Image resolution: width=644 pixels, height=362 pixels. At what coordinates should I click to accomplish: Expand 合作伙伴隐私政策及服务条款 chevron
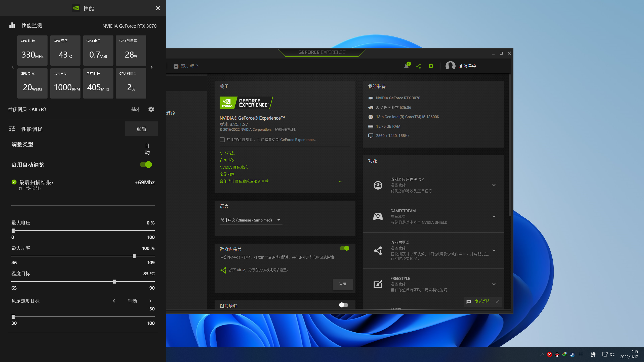tap(340, 182)
